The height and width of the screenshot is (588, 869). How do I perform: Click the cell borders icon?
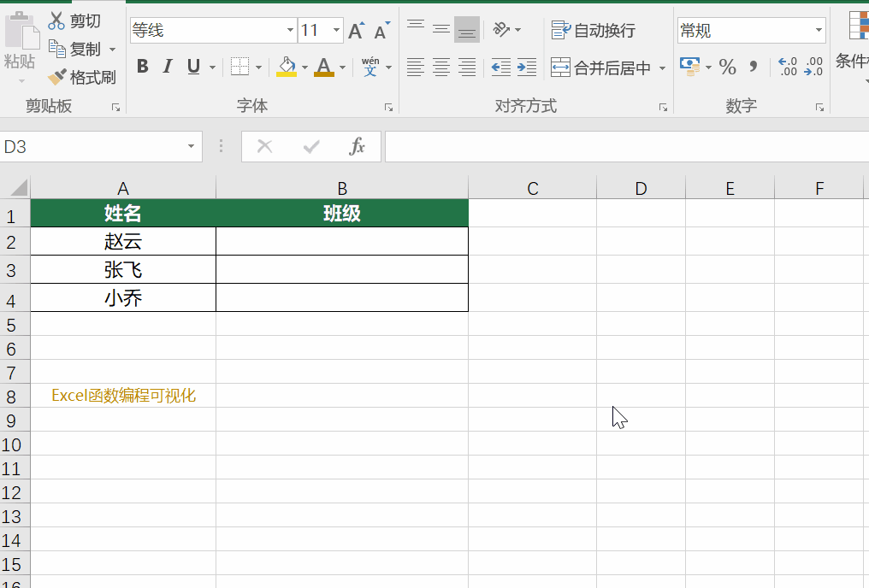(239, 67)
